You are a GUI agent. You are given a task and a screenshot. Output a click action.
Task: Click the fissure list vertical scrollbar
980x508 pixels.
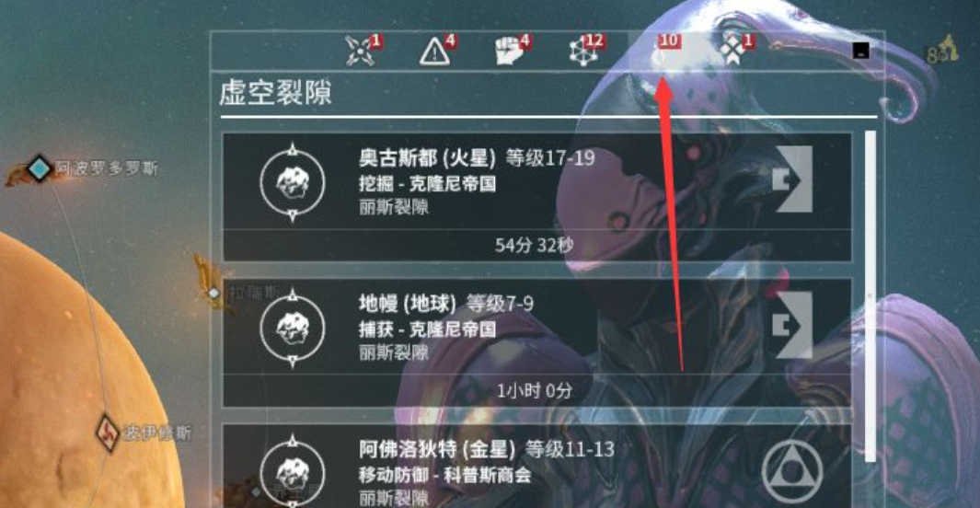tap(870, 297)
